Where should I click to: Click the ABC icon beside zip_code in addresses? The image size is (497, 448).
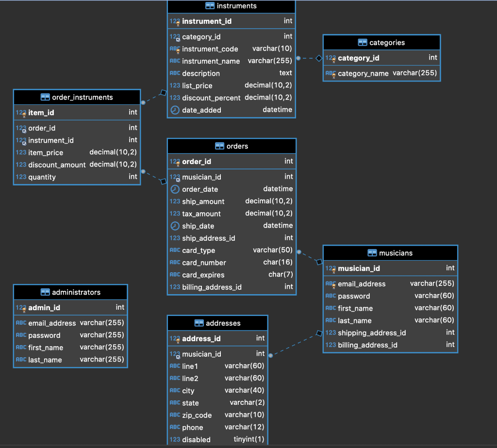point(175,415)
